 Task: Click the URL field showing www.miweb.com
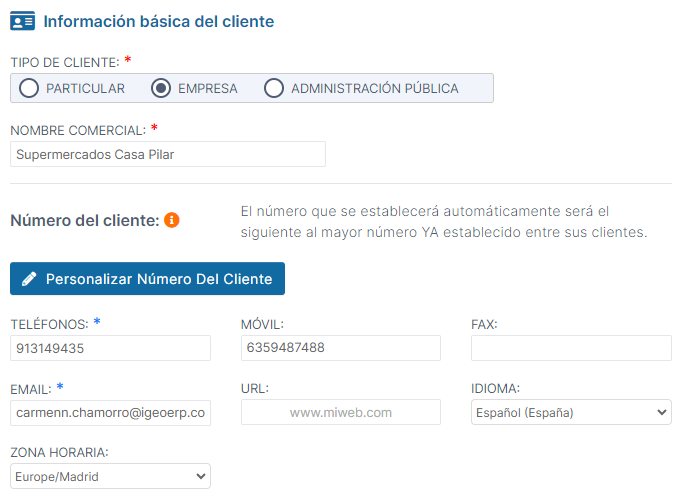pyautogui.click(x=340, y=412)
